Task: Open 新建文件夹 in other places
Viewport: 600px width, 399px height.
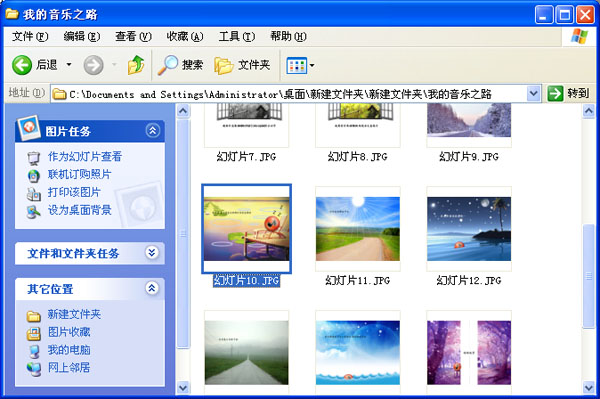Action: point(74,314)
